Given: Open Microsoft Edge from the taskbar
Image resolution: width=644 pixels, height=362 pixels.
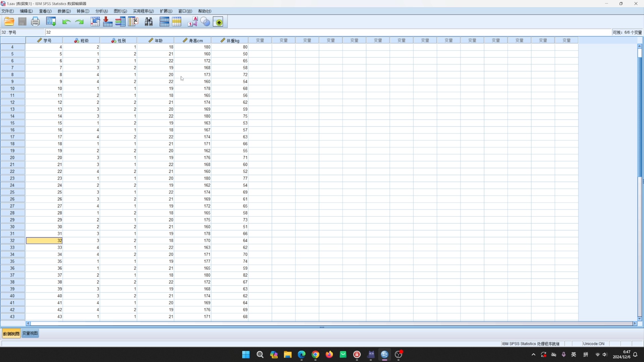Looking at the screenshot, I should (x=302, y=355).
